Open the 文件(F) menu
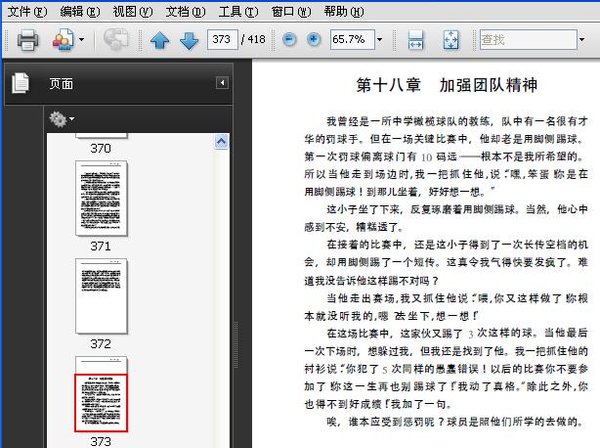Image resolution: width=600 pixels, height=448 pixels. (x=28, y=12)
